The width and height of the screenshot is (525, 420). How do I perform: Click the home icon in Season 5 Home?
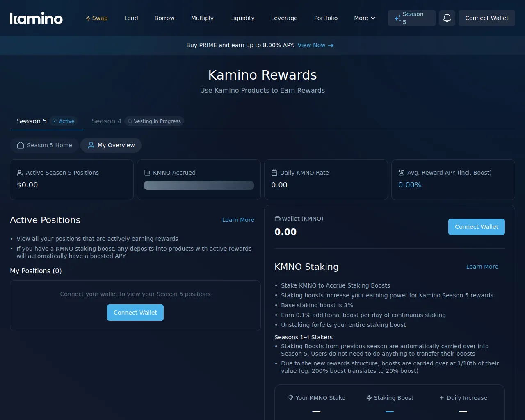coord(21,145)
